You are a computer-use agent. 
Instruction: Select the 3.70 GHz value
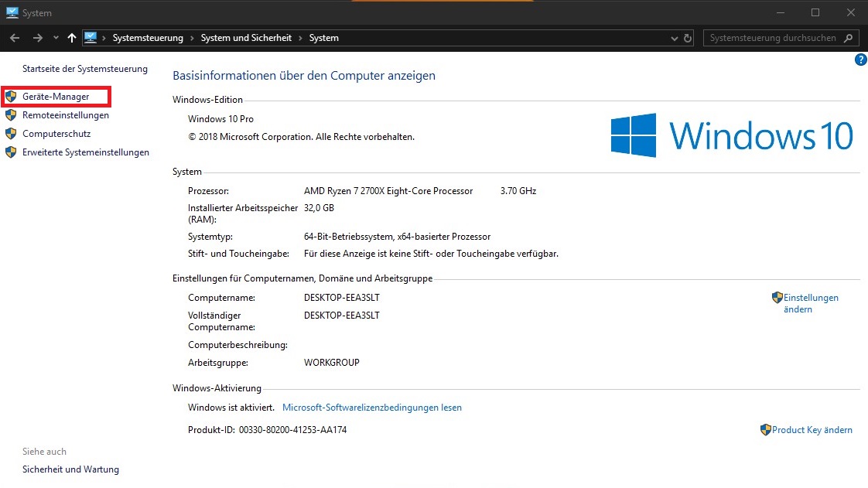pyautogui.click(x=518, y=191)
